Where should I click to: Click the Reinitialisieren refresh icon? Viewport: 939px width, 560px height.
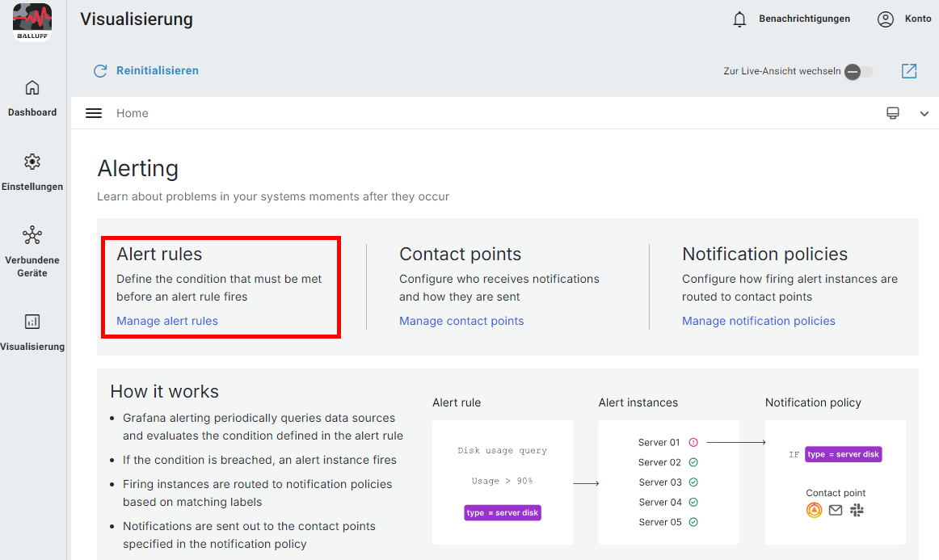[100, 71]
